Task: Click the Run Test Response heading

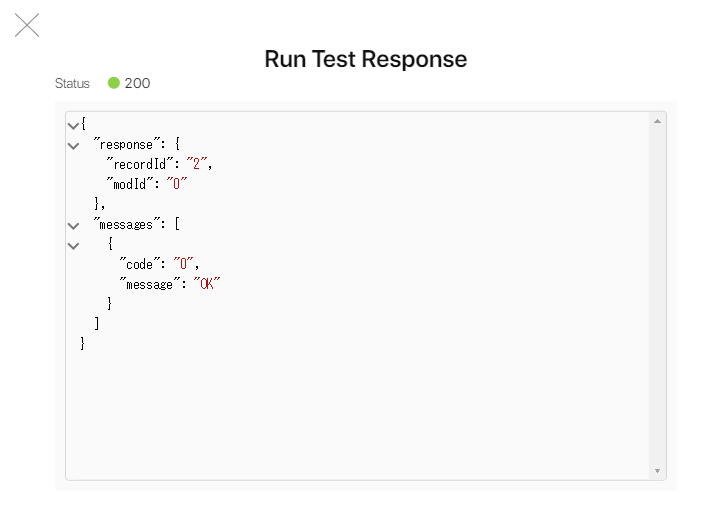Action: point(365,59)
